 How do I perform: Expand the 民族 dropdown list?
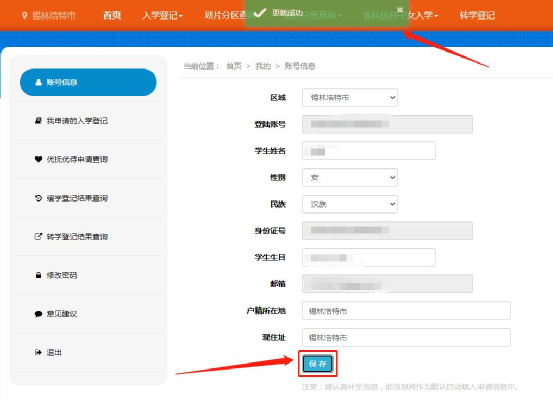[x=350, y=204]
